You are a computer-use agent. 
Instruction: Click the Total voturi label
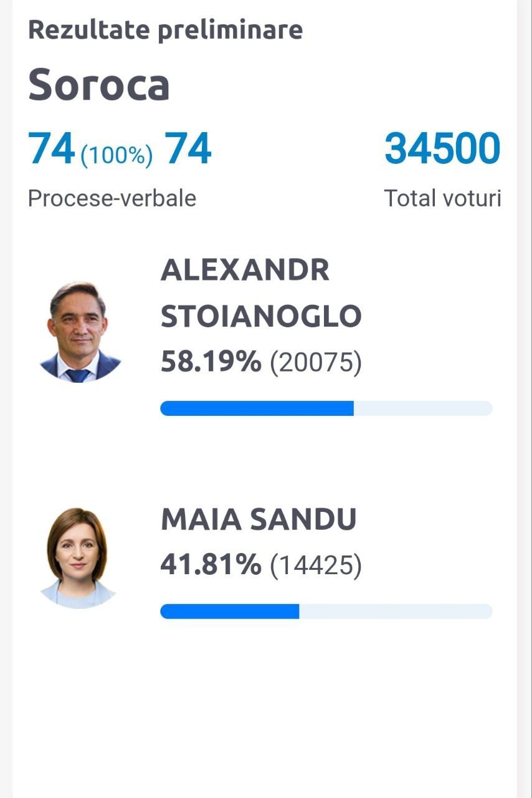click(x=443, y=198)
